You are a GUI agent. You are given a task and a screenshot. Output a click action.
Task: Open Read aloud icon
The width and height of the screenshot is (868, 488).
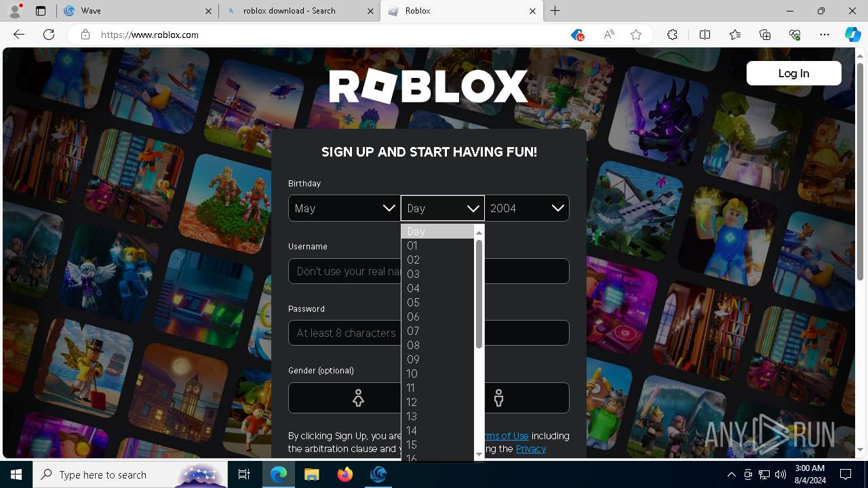[x=609, y=35]
